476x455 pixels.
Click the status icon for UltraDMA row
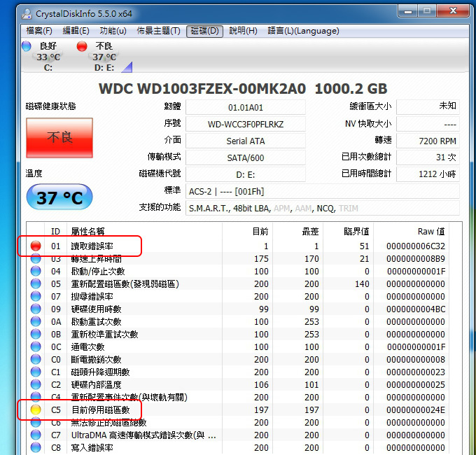(x=36, y=435)
